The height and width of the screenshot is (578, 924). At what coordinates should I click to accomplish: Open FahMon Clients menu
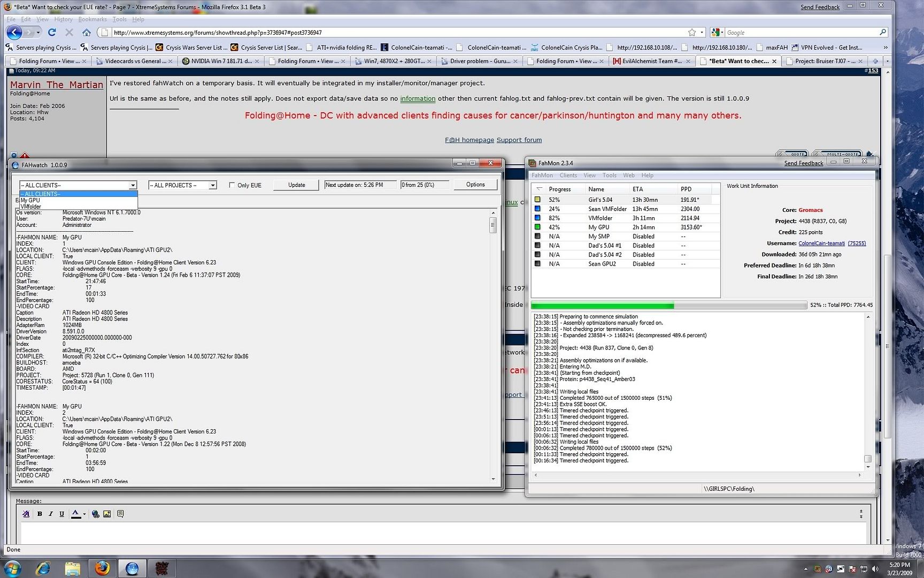568,175
